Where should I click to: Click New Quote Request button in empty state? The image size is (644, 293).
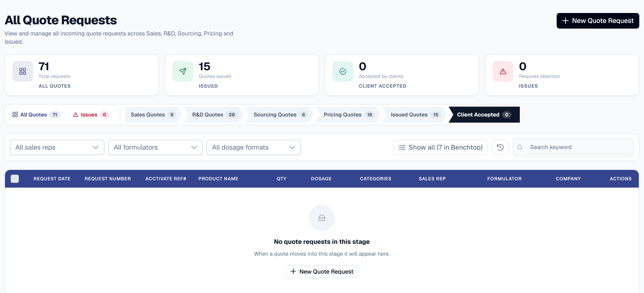(322, 271)
